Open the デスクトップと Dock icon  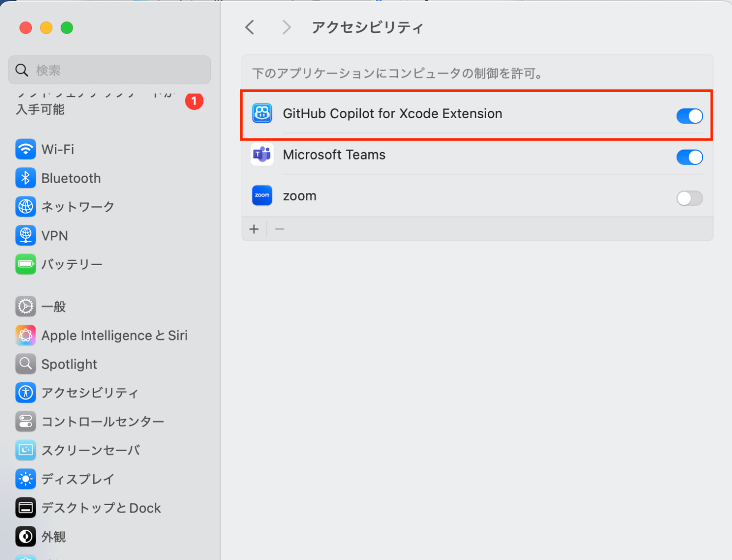tap(26, 508)
